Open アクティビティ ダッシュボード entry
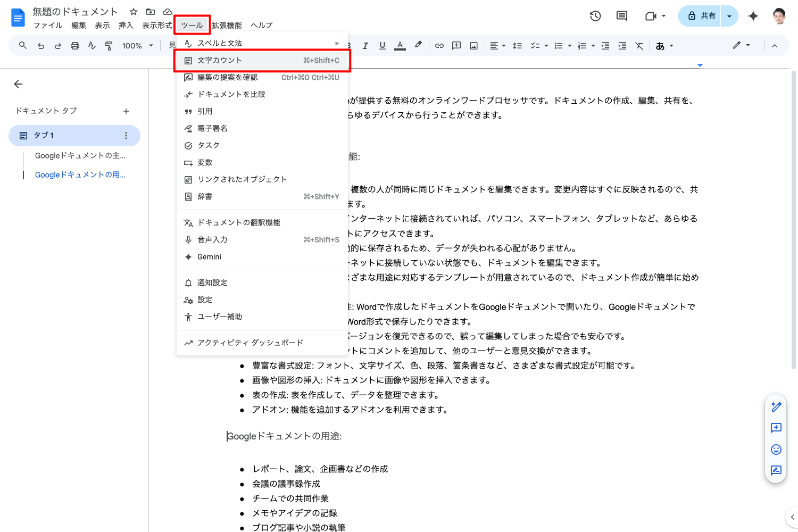Image resolution: width=798 pixels, height=532 pixels. (262, 343)
